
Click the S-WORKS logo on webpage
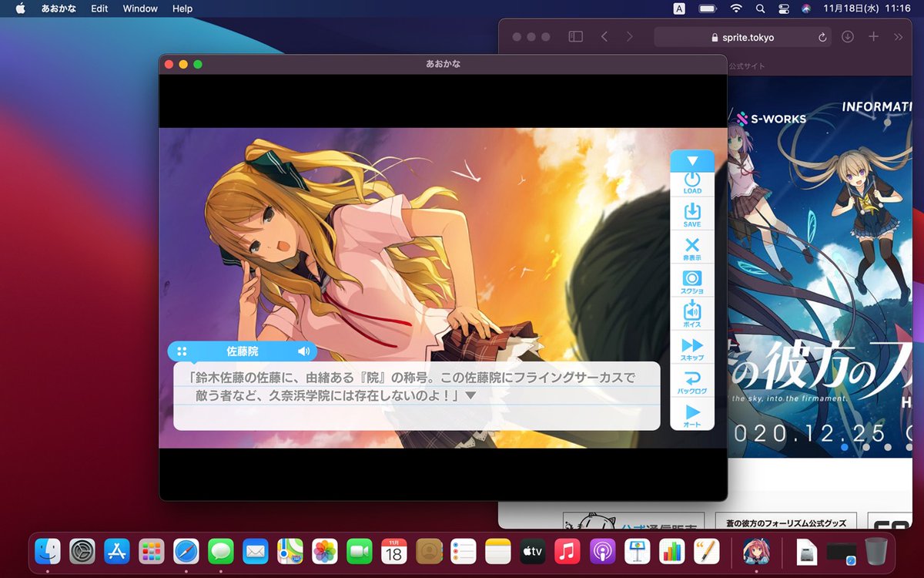pos(771,119)
